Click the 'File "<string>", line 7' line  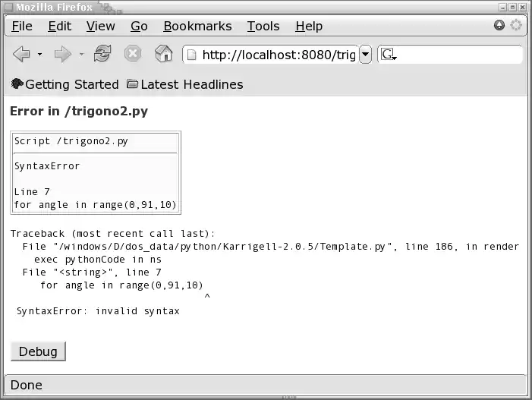[x=92, y=272]
